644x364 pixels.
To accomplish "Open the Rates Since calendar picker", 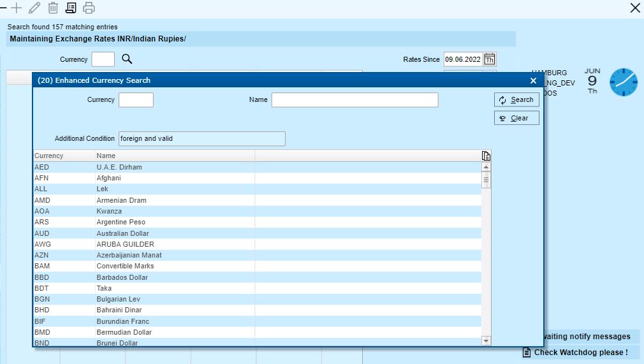I will 490,59.
